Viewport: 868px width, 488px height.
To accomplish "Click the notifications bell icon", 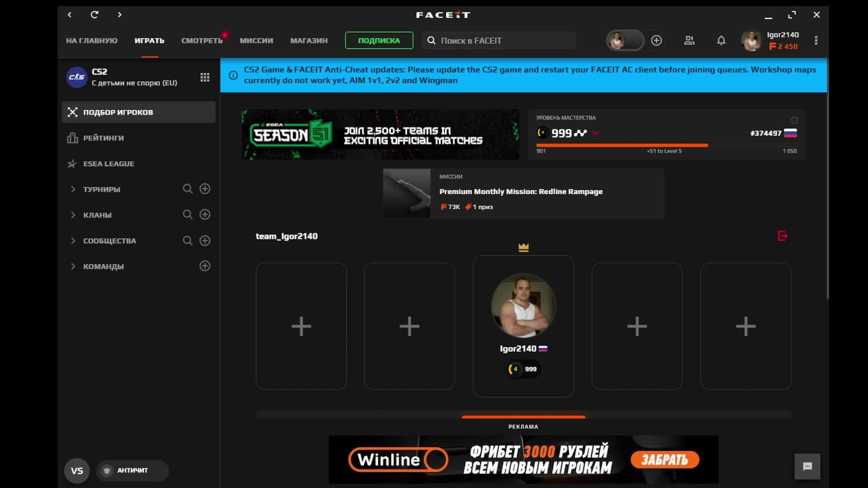I will tap(721, 41).
